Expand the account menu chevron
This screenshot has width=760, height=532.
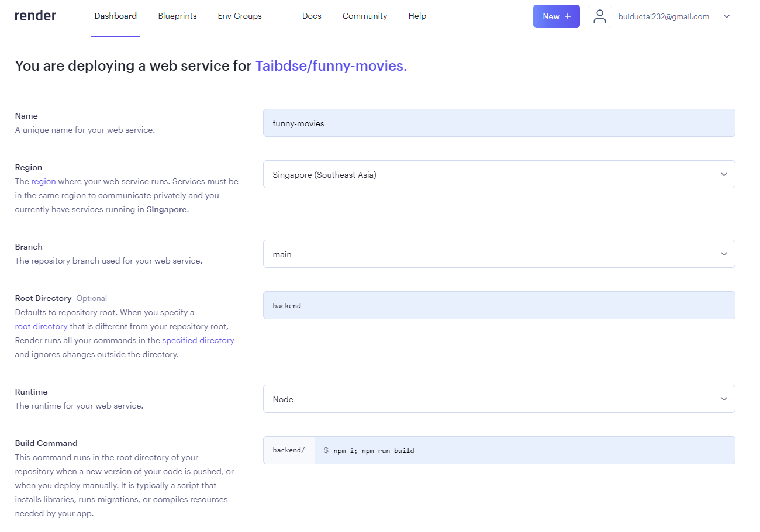[727, 16]
